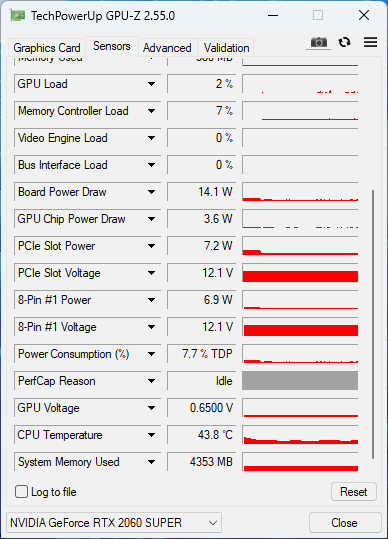The height and width of the screenshot is (539, 388).
Task: Expand the GPU Load sensor dropdown
Action: pyautogui.click(x=151, y=84)
